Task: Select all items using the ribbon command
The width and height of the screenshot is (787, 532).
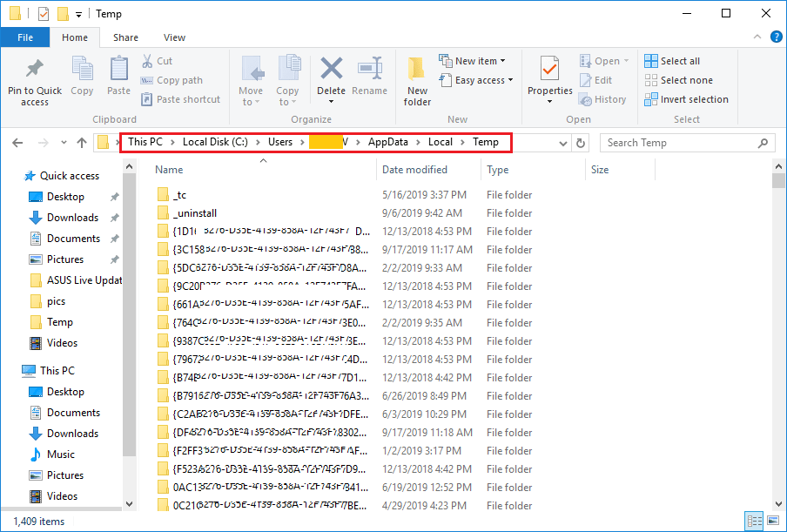Action: [672, 60]
